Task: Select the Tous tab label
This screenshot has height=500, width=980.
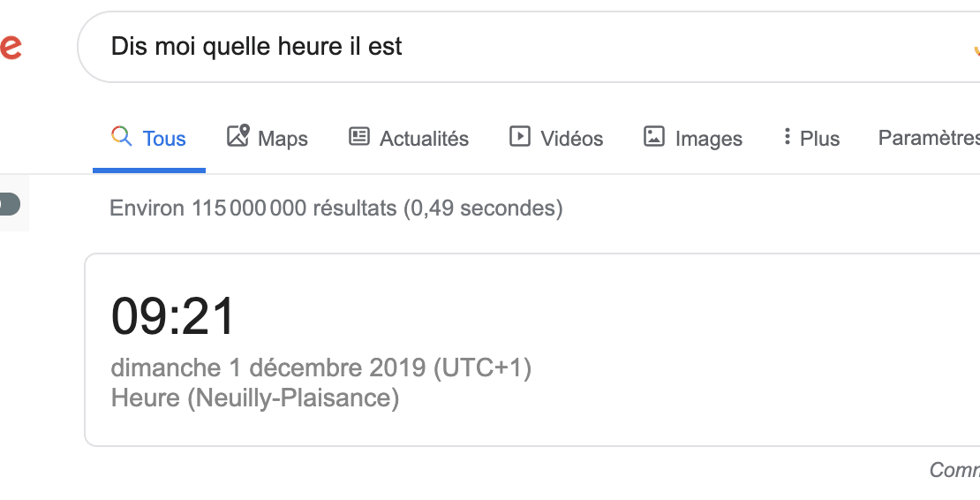Action: click(x=164, y=139)
